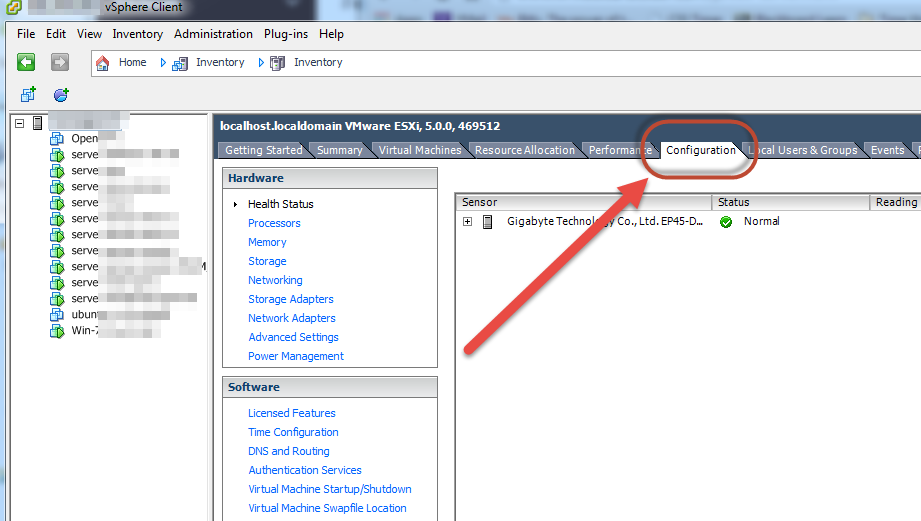Open the Processors hardware link
The height and width of the screenshot is (521, 921).
pos(274,223)
